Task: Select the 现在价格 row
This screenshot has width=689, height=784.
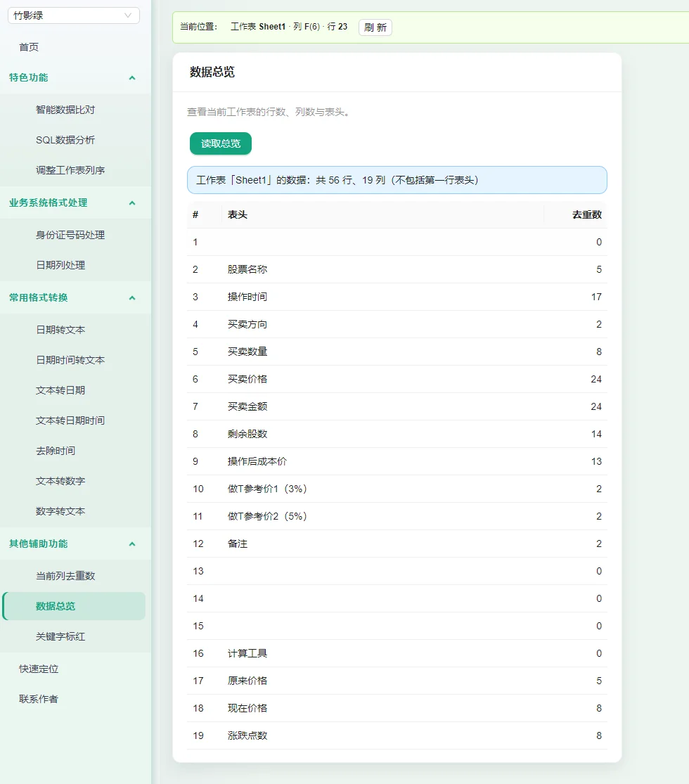Action: point(397,708)
